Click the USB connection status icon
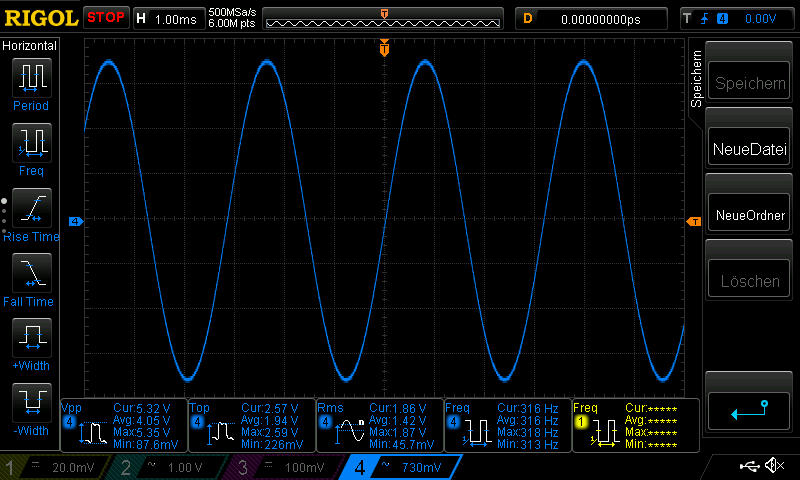Viewport: 800px width, 480px height. pyautogui.click(x=749, y=466)
